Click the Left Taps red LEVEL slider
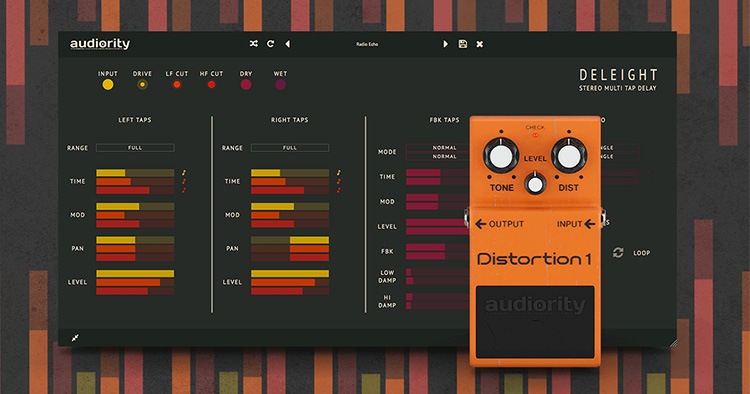The height and width of the screenshot is (394, 750). click(x=135, y=291)
